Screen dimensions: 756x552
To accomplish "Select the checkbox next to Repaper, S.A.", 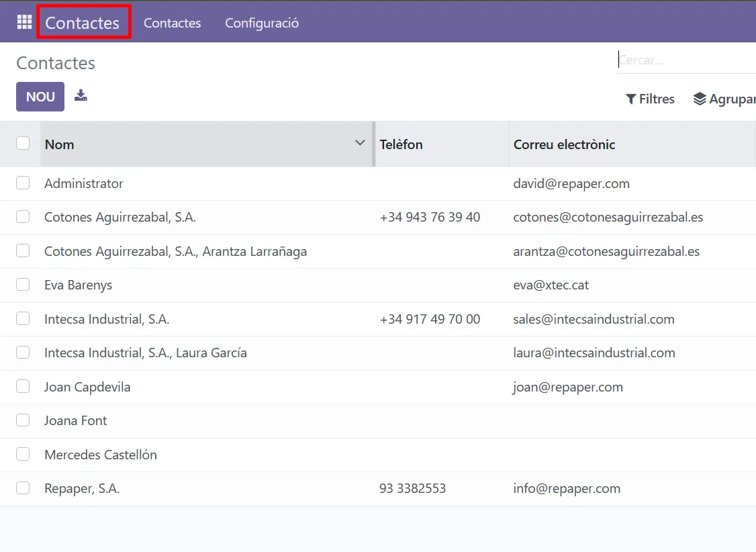I will [x=23, y=488].
